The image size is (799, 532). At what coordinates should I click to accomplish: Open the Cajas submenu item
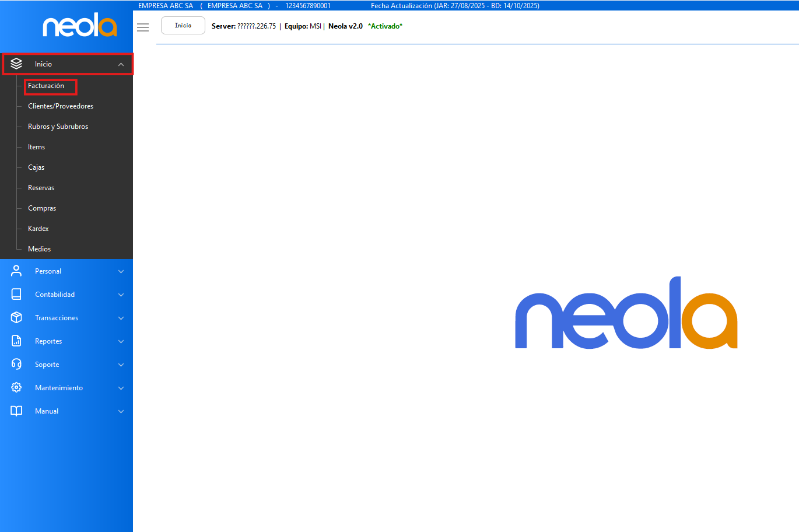click(x=36, y=167)
